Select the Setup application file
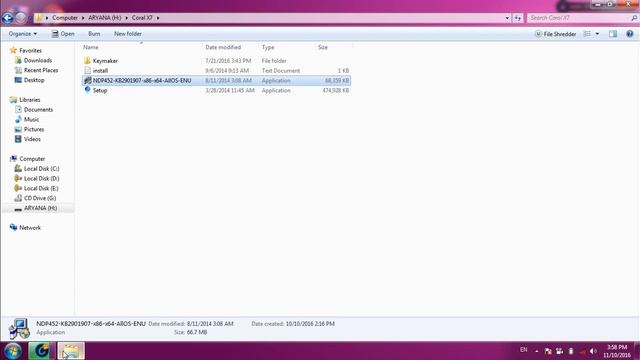640x360 pixels. click(x=100, y=90)
